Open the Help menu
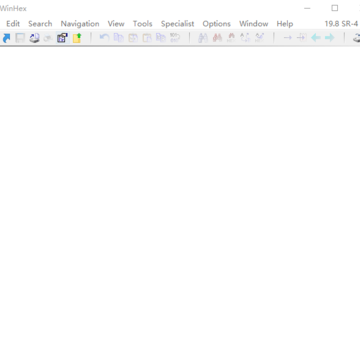This screenshot has width=360, height=360. (x=285, y=24)
